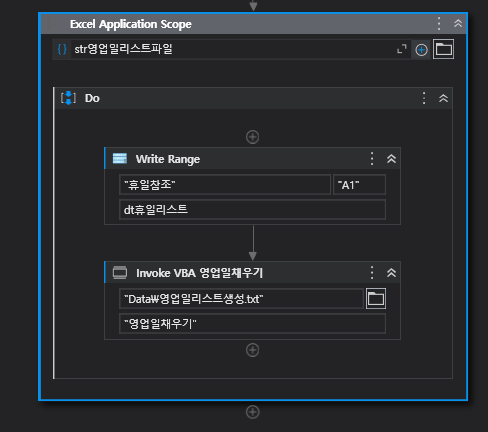Click the Write Range activity icon
Viewport: 488px width, 432px height.
(x=120, y=159)
